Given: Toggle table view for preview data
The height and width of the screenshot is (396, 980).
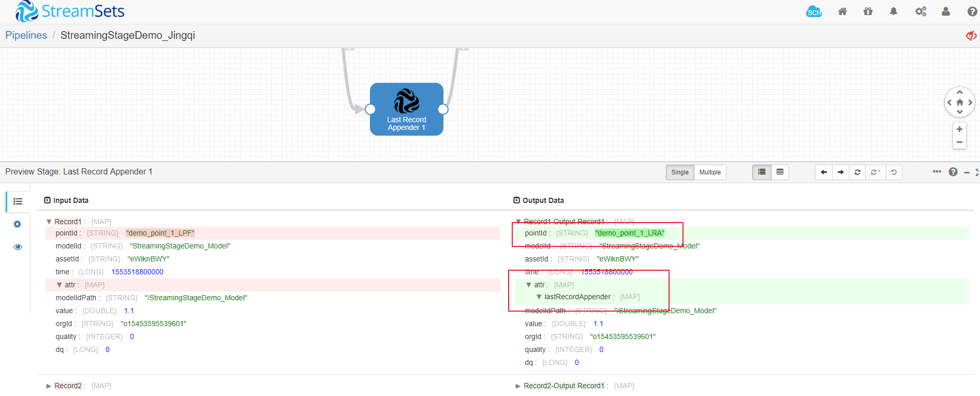Looking at the screenshot, I should 780,172.
